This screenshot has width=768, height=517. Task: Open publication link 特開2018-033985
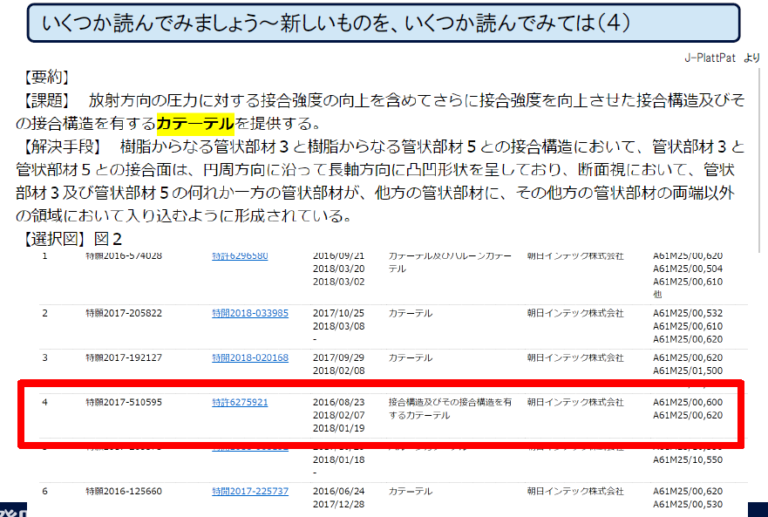[250, 313]
